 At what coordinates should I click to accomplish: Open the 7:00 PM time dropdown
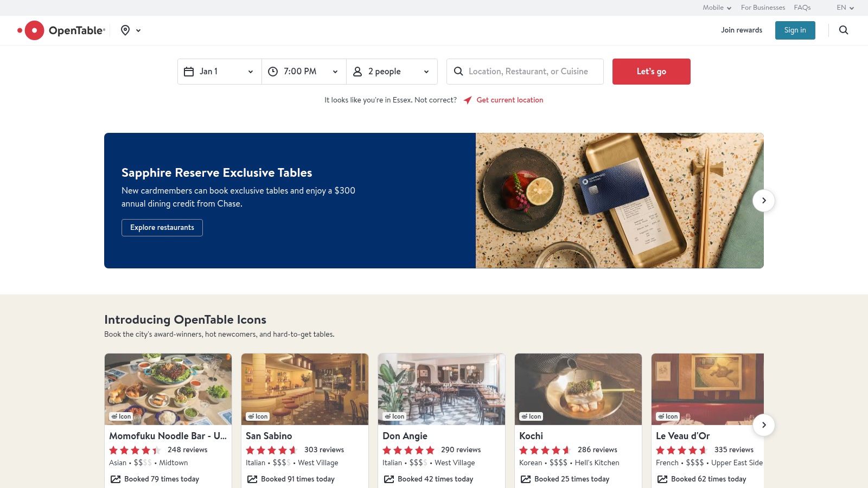[x=304, y=72]
